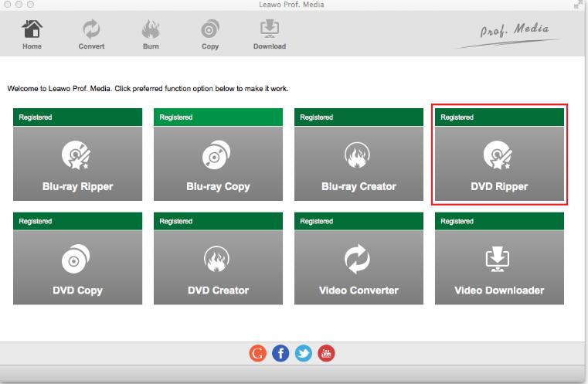This screenshot has height=384, width=588.
Task: Launch Blu-ray Ripper disc icon
Action: 76,155
